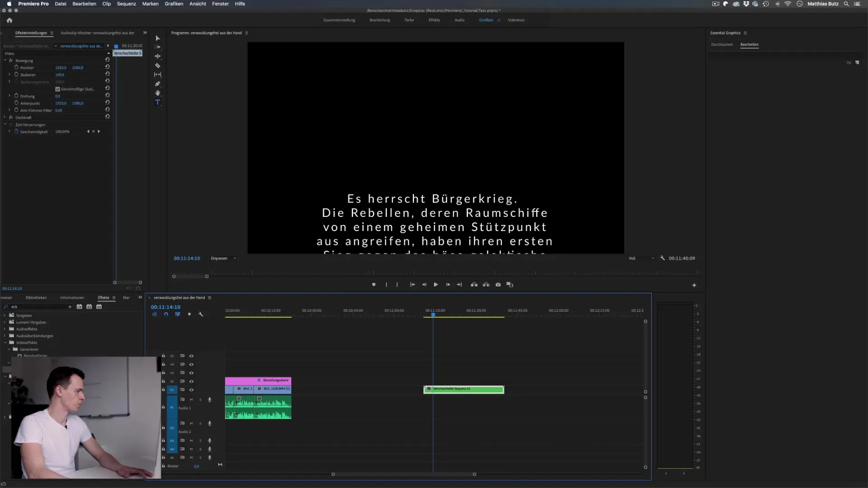Select the Pen tool
The width and height of the screenshot is (868, 488).
pos(158,84)
